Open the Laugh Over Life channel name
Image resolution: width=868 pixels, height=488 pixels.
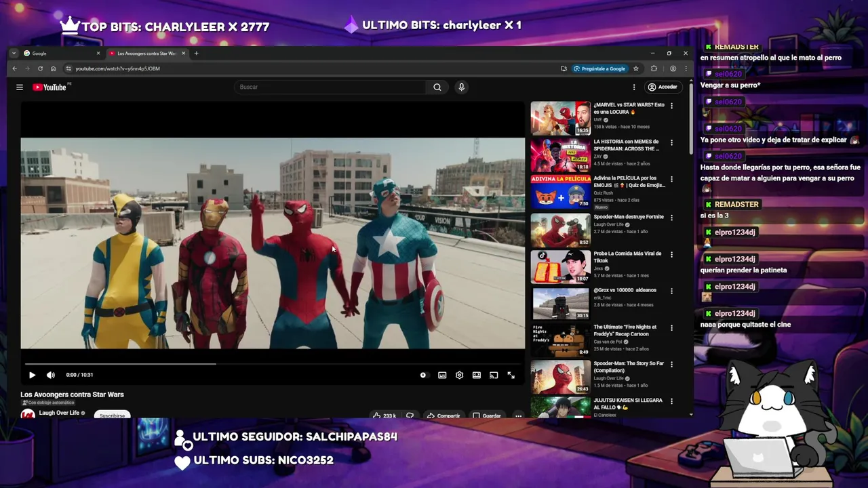[x=59, y=413]
